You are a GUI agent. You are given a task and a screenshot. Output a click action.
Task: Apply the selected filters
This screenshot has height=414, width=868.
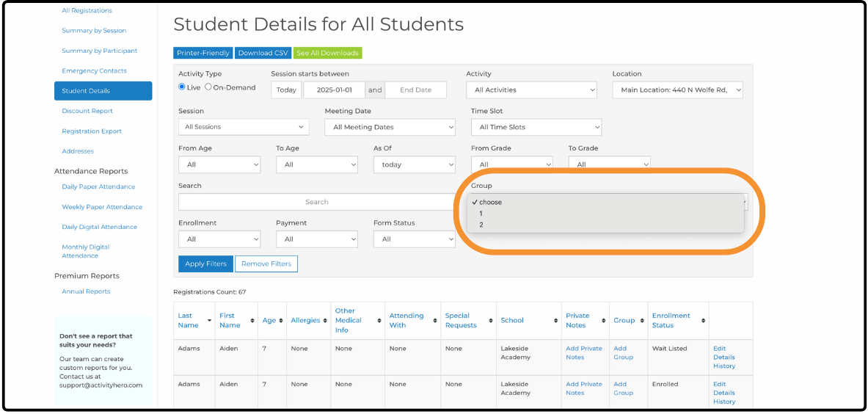point(206,264)
